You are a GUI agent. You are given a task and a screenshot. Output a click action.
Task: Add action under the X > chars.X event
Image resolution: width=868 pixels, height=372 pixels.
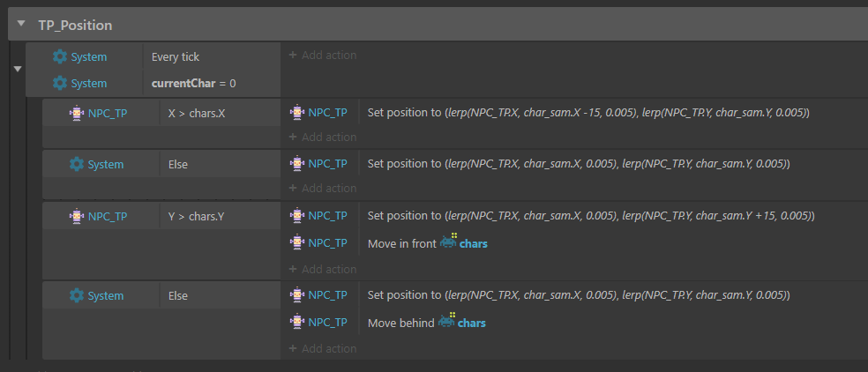pyautogui.click(x=323, y=137)
